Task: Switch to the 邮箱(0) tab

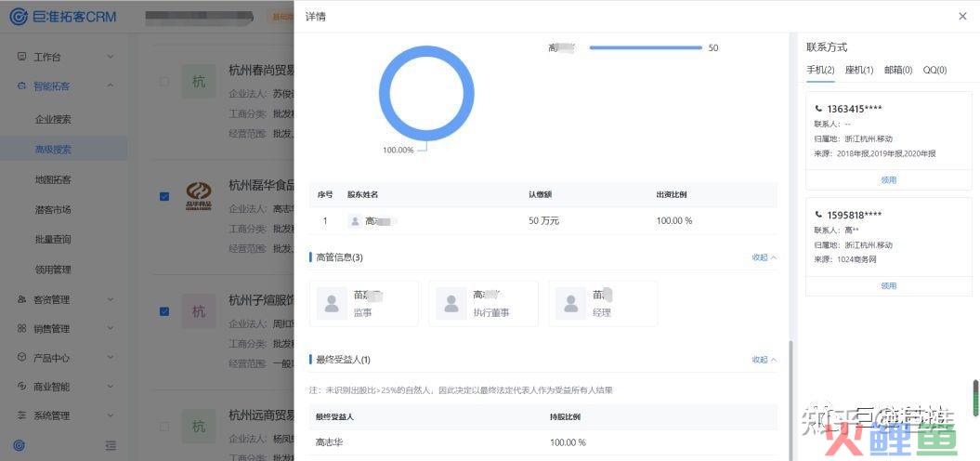Action: (x=898, y=70)
